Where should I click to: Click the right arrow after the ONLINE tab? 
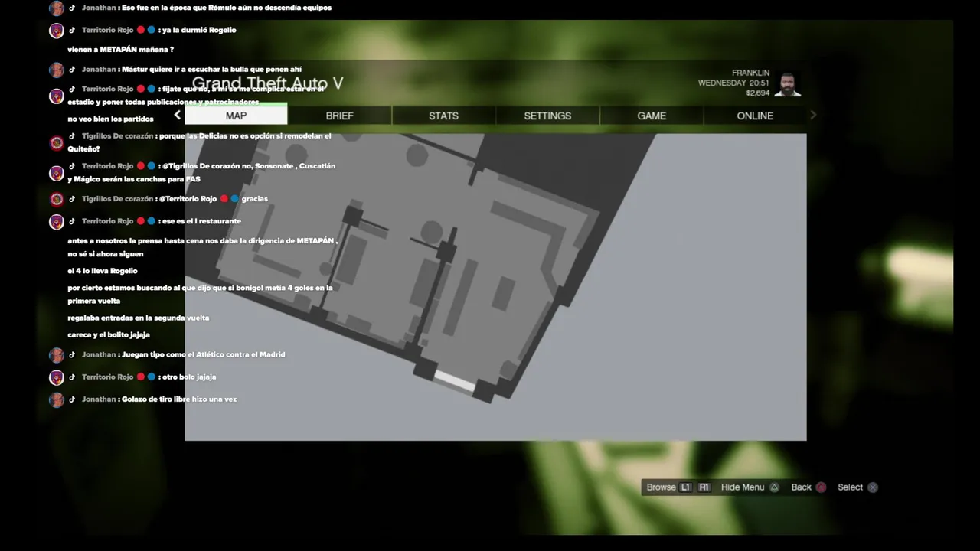(813, 115)
